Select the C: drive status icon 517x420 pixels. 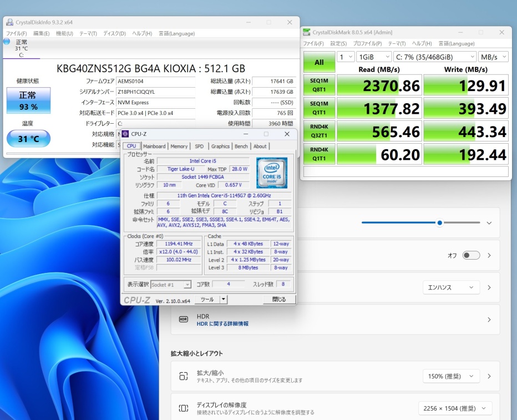pos(7,42)
